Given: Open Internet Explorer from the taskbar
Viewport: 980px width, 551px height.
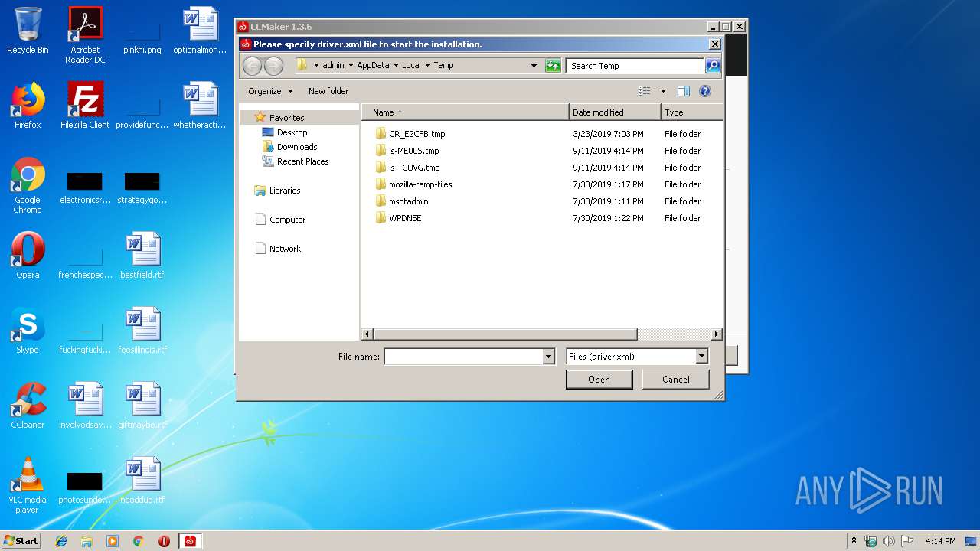Looking at the screenshot, I should pos(61,541).
